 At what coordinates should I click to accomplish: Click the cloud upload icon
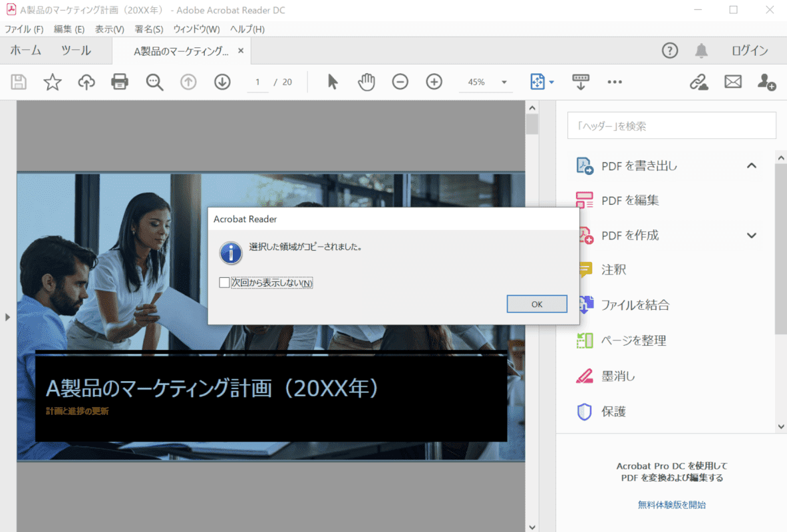click(x=86, y=82)
